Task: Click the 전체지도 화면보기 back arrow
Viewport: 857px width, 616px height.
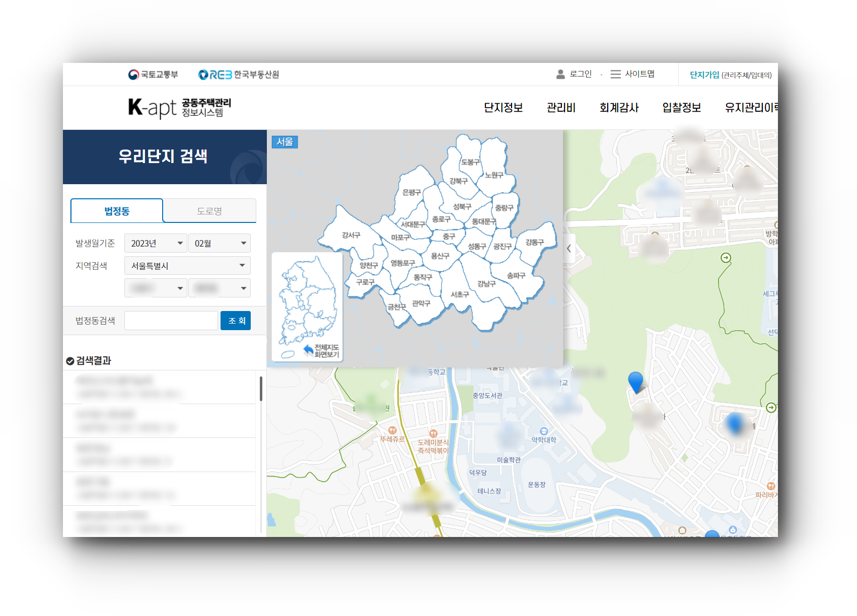Action: (x=308, y=349)
